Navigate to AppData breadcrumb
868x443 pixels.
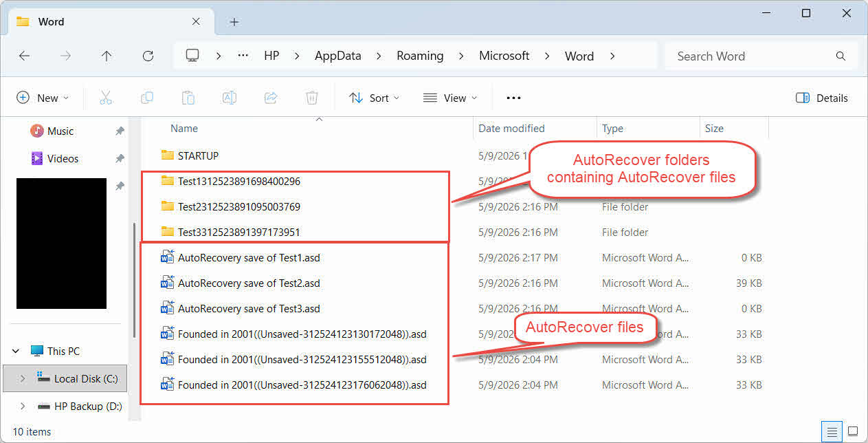point(338,56)
